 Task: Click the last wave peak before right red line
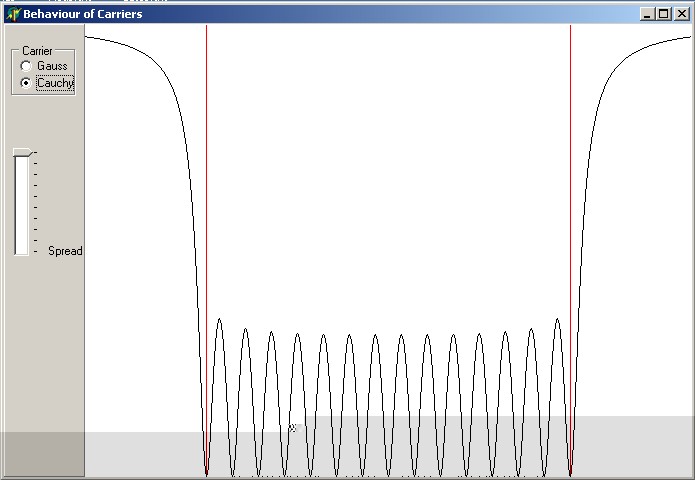557,319
